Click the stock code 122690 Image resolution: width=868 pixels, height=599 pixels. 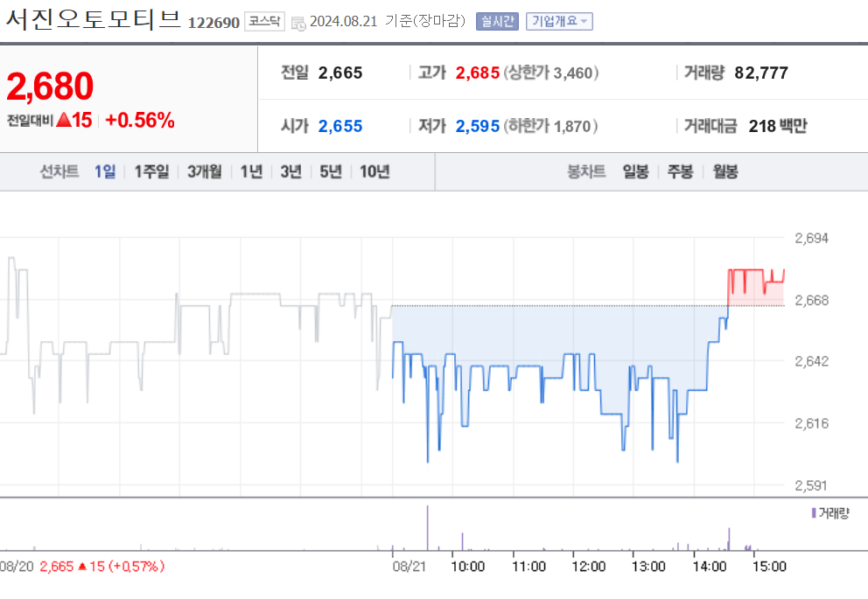pyautogui.click(x=213, y=23)
